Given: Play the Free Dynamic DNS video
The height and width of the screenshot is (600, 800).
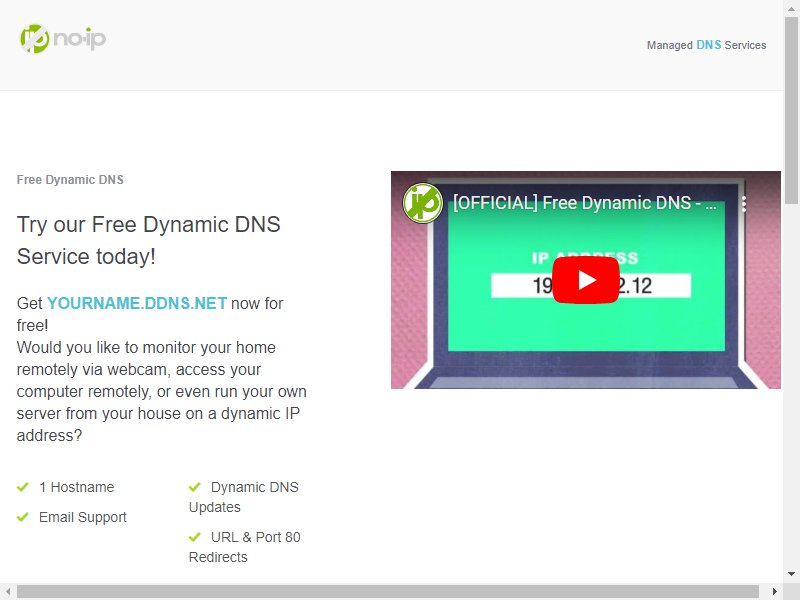Looking at the screenshot, I should (x=586, y=280).
